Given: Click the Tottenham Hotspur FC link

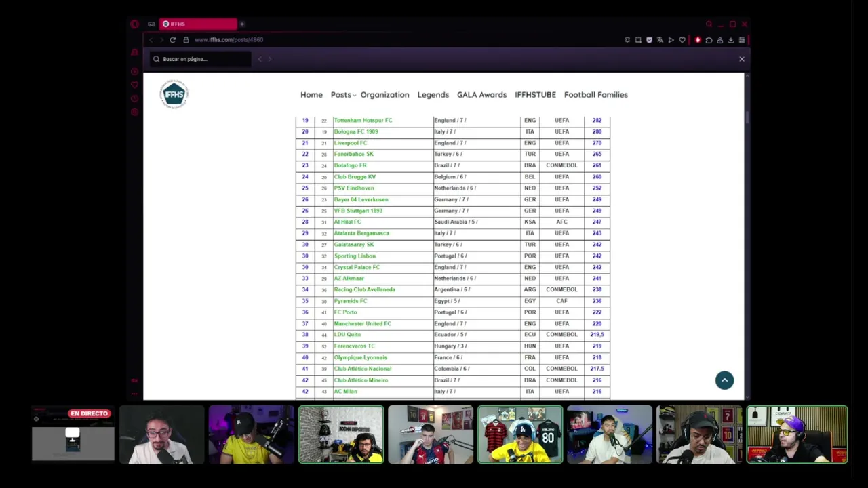Looking at the screenshot, I should point(363,120).
